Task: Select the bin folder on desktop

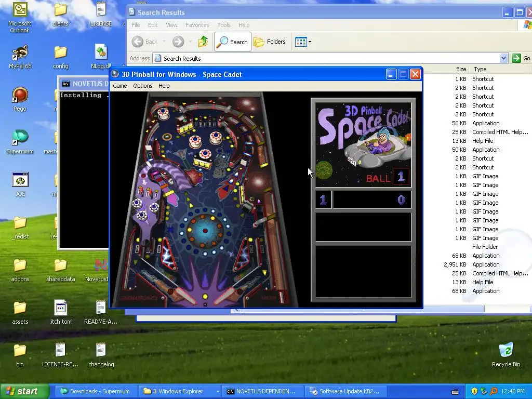Action: 20,355
